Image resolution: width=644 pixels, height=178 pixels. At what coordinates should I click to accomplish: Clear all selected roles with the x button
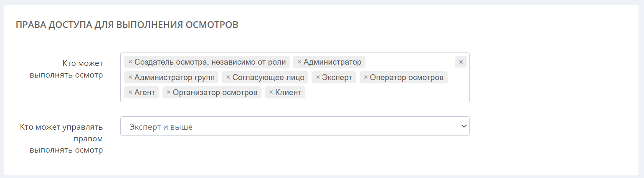(x=461, y=62)
